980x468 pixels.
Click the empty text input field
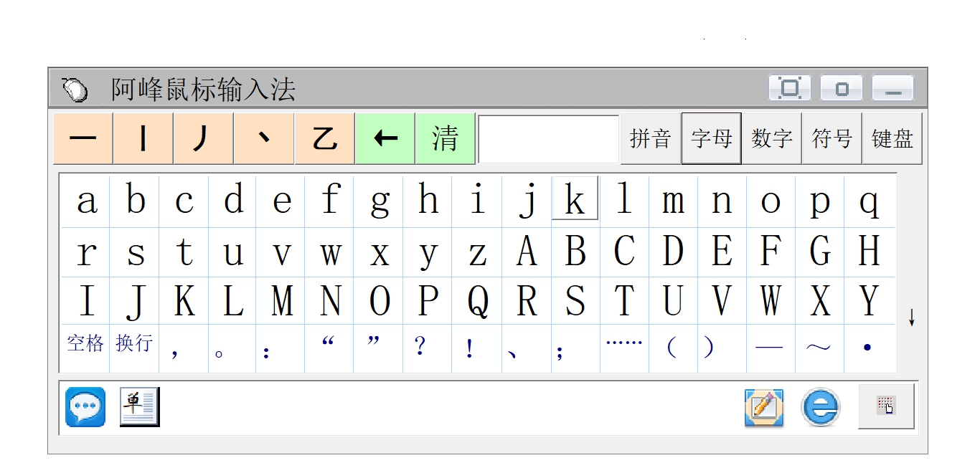[548, 138]
